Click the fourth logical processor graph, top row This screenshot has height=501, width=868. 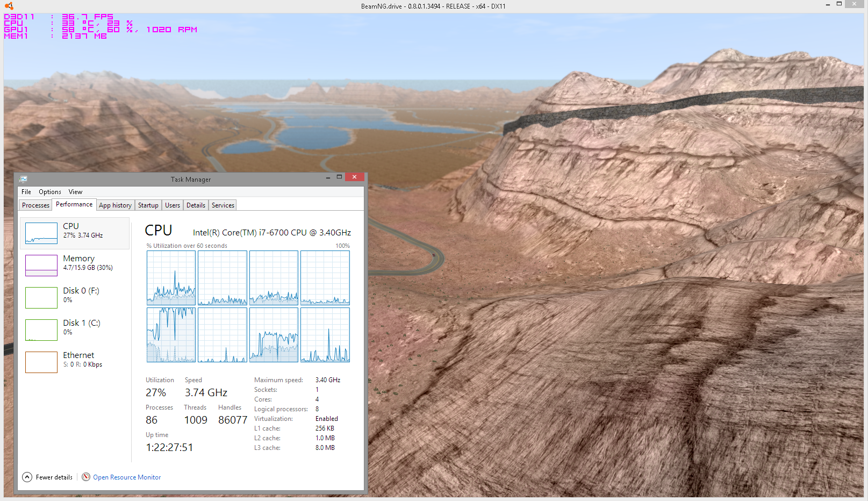[325, 278]
